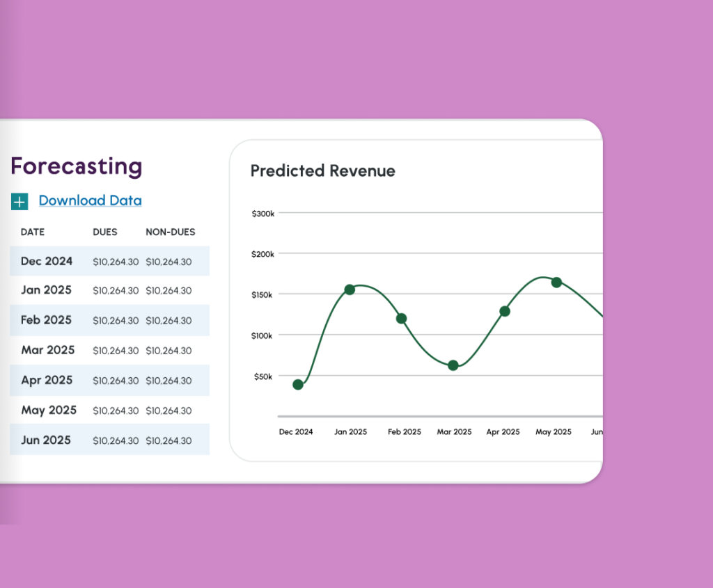The image size is (713, 588).
Task: Click the Predicted Revenue chart title
Action: click(x=322, y=171)
